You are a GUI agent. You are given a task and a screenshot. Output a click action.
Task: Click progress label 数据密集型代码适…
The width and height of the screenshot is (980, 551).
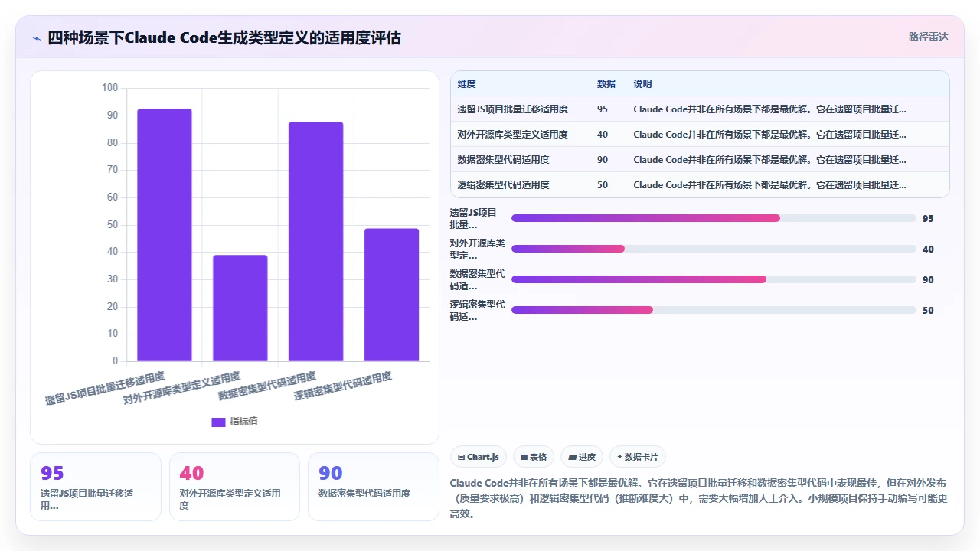pyautogui.click(x=478, y=280)
